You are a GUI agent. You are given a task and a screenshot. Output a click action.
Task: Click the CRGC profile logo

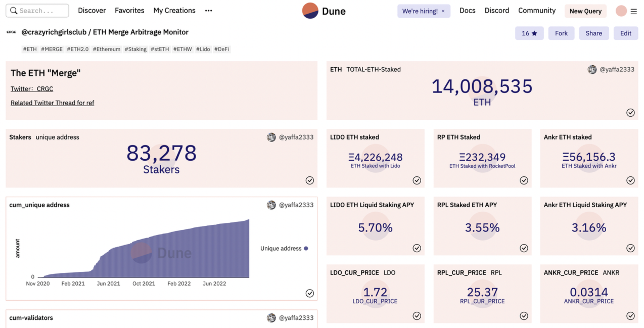11,32
